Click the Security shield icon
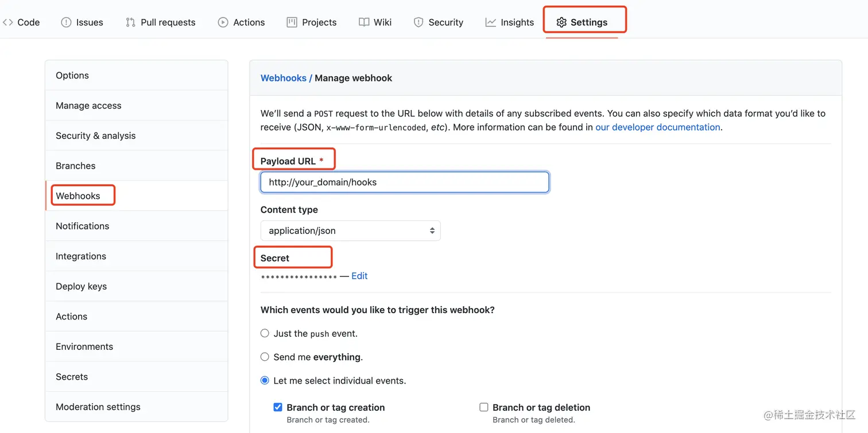 [418, 22]
